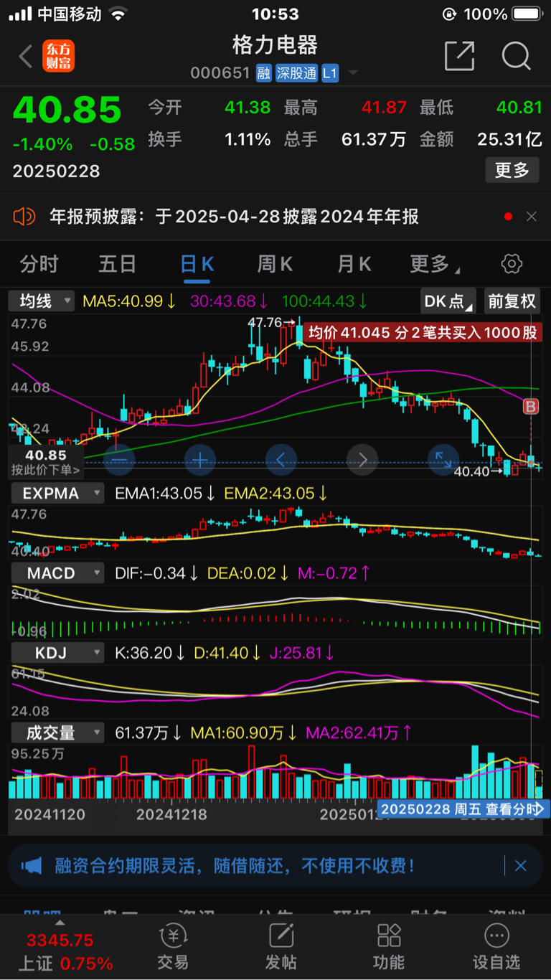Tap EMA1:43.05 value
Viewport: 551px width, 980px height.
click(165, 493)
